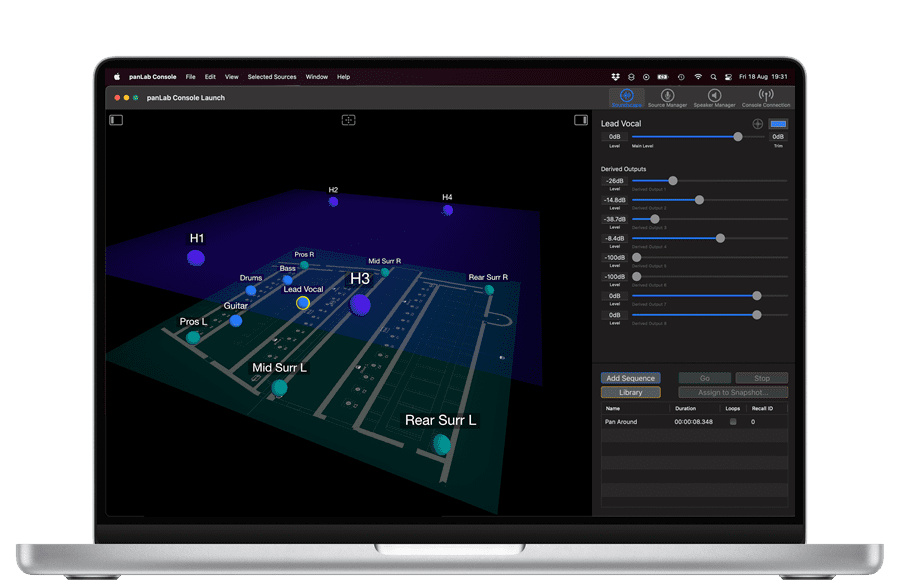
Task: Click the -8.4dB level field
Action: 614,238
